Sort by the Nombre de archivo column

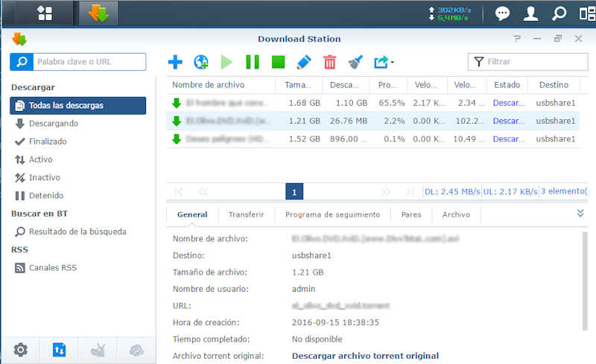pos(221,85)
